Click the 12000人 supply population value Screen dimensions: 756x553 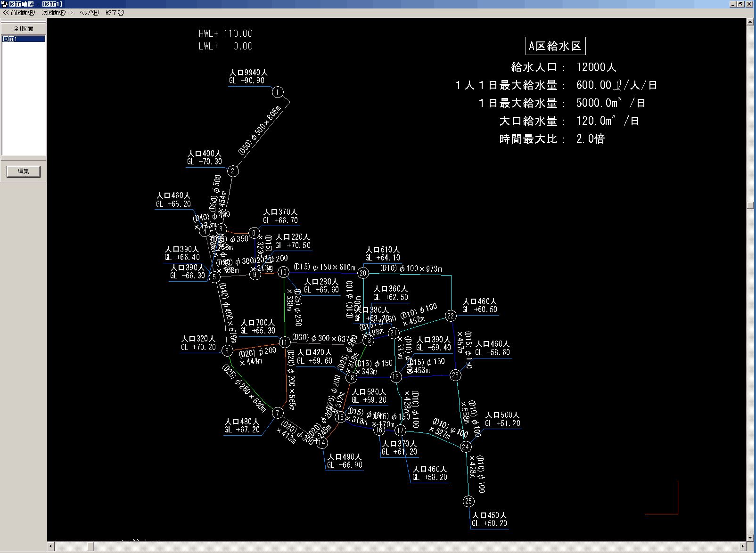pyautogui.click(x=596, y=67)
